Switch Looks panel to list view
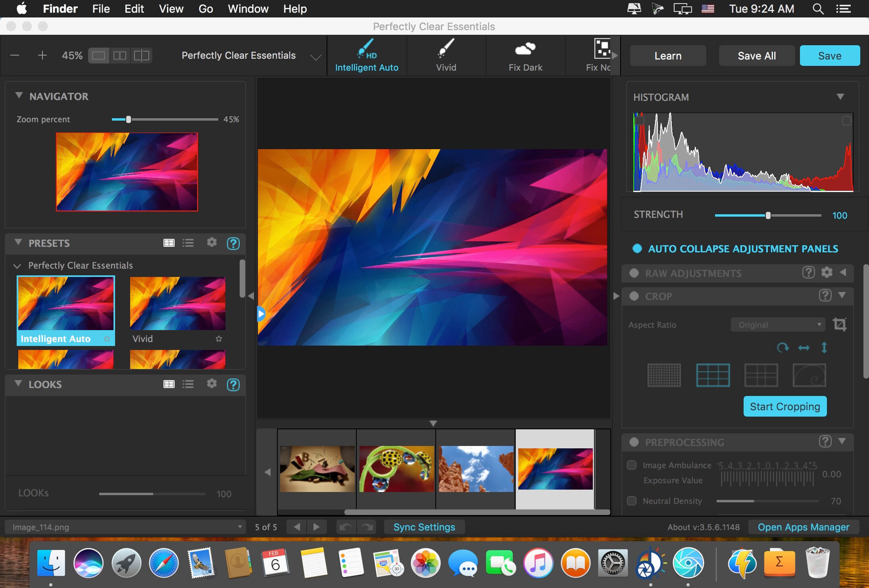The width and height of the screenshot is (869, 588). (x=188, y=384)
